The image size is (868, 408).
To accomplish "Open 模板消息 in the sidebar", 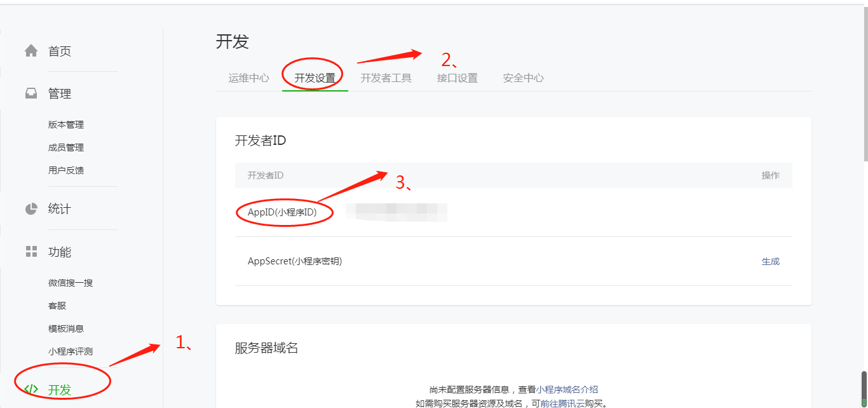I will coord(66,329).
